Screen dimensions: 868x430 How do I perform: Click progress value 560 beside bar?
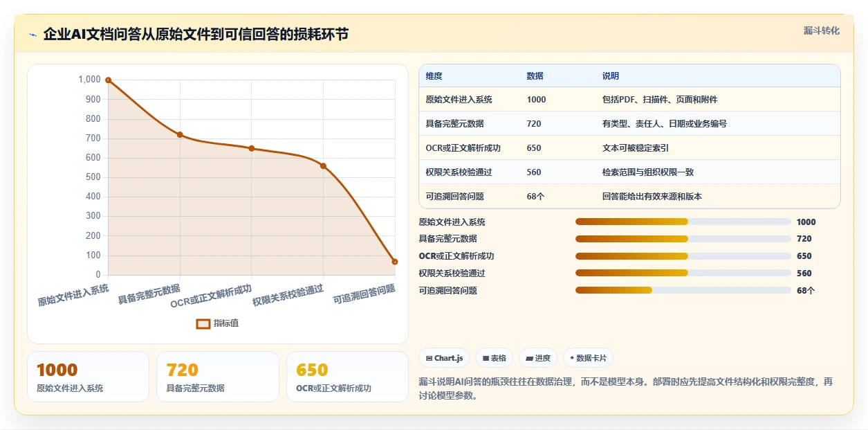coord(804,274)
